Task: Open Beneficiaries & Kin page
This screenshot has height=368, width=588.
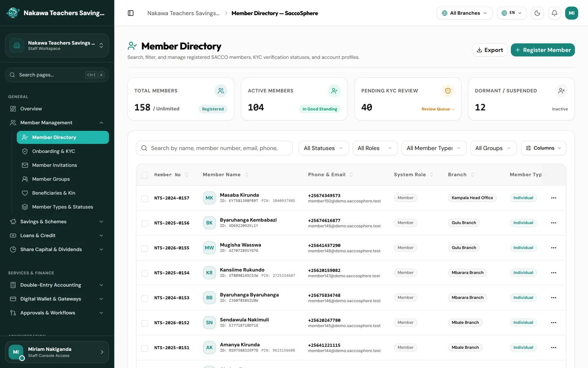Action: pos(63,193)
